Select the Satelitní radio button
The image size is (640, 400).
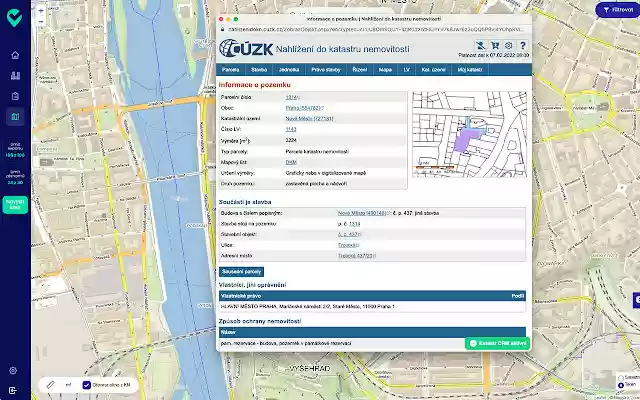pyautogui.click(x=621, y=378)
